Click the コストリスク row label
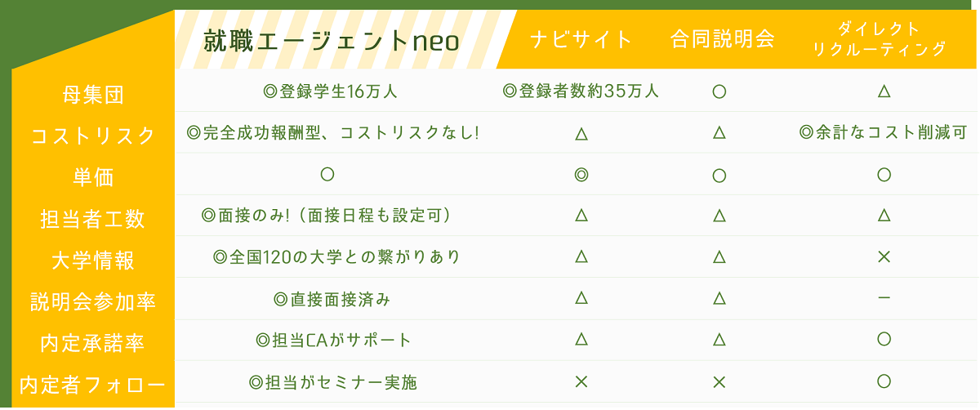 93,136
